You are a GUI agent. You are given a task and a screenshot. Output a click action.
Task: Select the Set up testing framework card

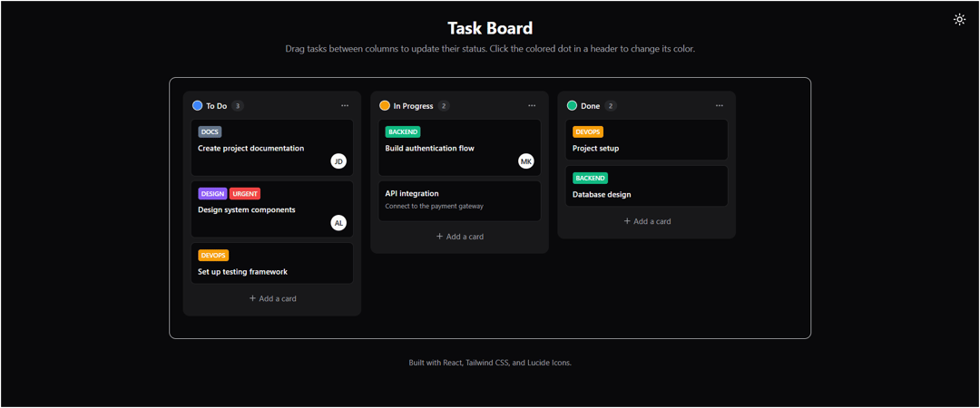[272, 263]
